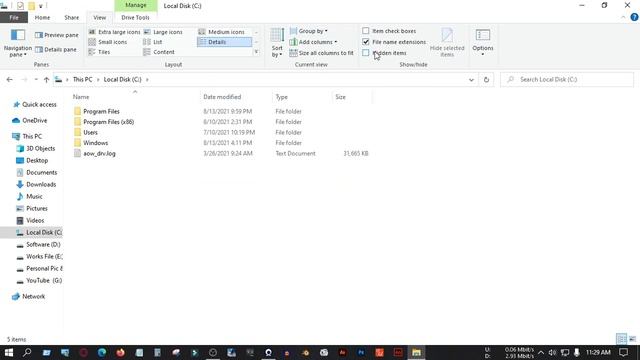The height and width of the screenshot is (360, 640).
Task: Click Size all columns to fit
Action: (321, 53)
